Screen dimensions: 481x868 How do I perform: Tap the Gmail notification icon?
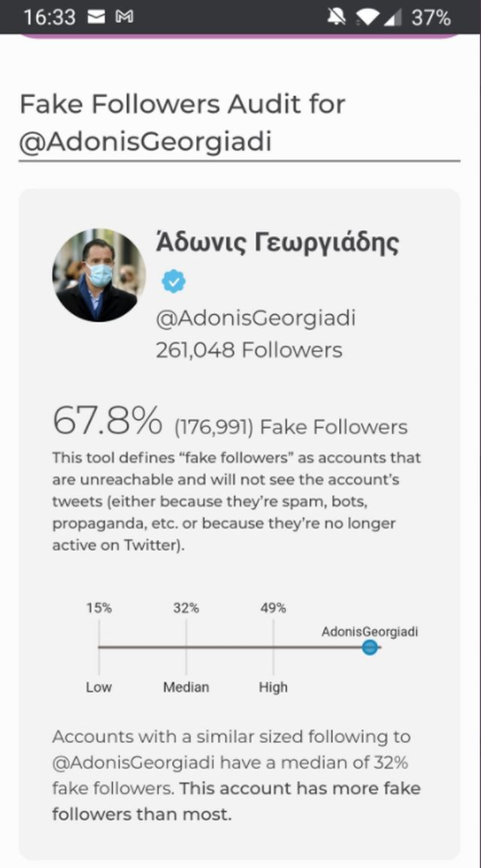(124, 17)
